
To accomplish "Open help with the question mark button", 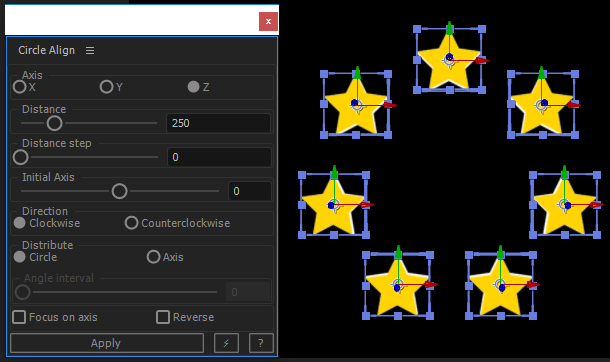I will click(x=261, y=343).
